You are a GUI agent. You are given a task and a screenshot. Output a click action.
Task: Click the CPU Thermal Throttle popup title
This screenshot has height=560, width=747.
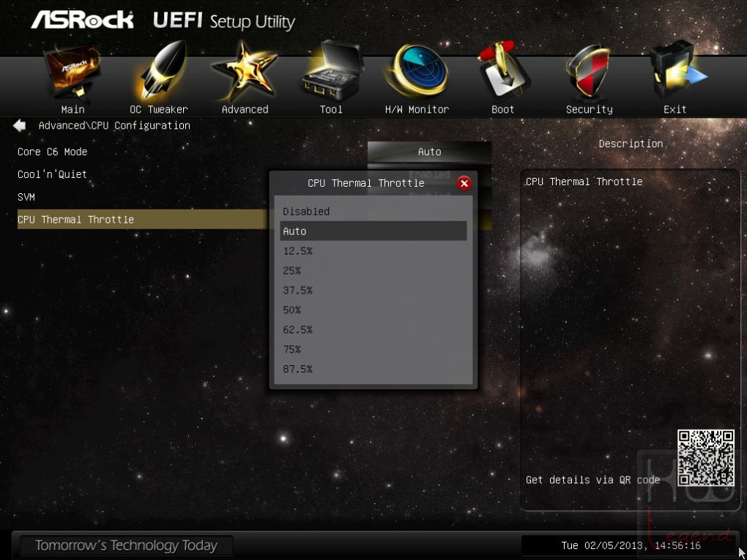coord(366,183)
